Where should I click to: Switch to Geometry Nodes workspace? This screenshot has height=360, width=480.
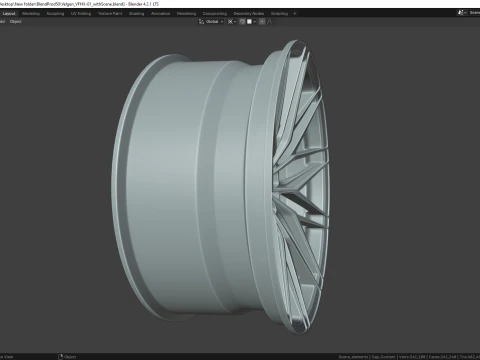tap(249, 14)
